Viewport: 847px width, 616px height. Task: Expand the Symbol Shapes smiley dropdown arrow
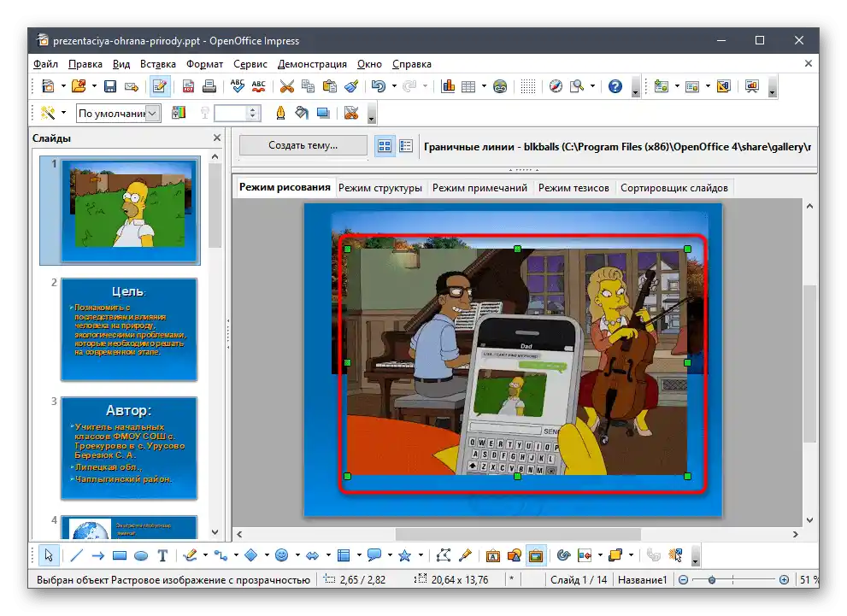(297, 555)
